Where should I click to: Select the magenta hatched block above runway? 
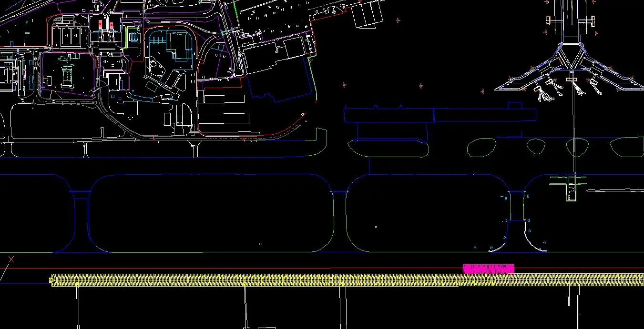point(489,269)
